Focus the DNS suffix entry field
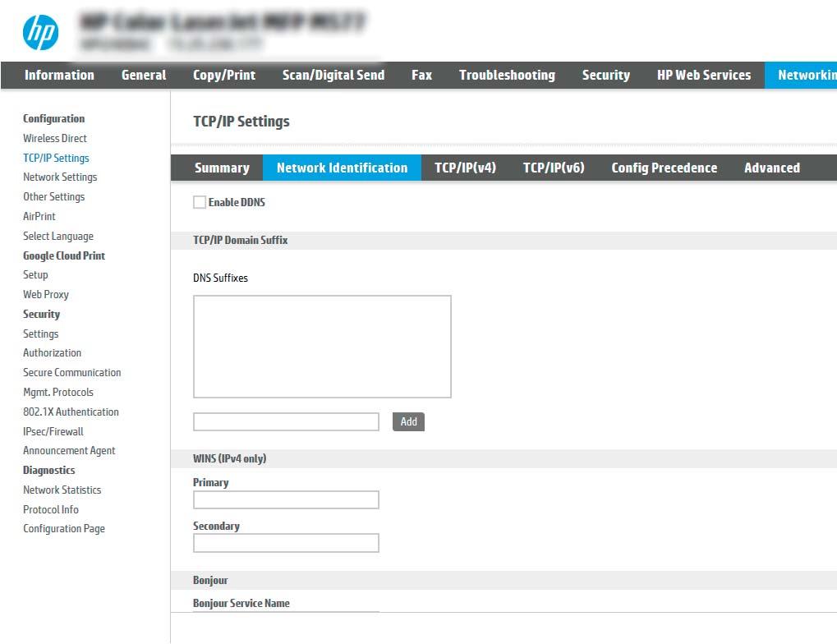 click(x=286, y=422)
